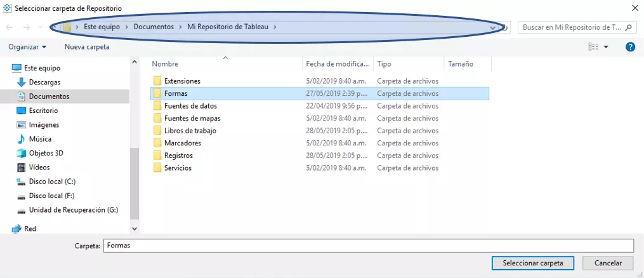Click the Música note icon
The image size is (644, 278).
(21, 139)
